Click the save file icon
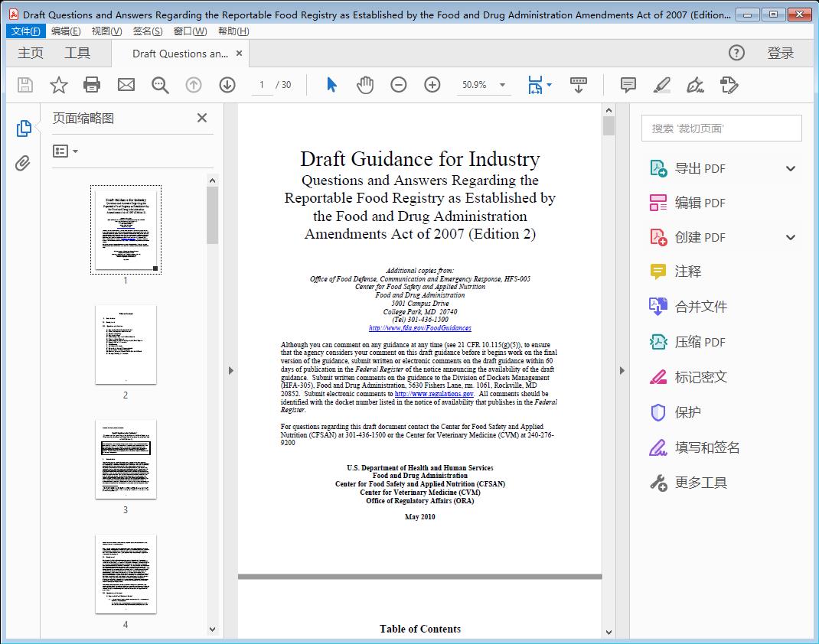This screenshot has width=819, height=644. pos(24,85)
